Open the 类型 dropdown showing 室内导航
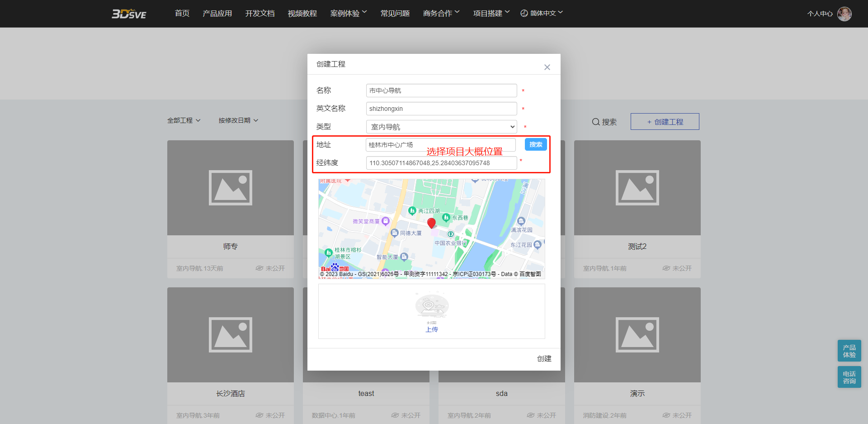Viewport: 868px width, 424px height. tap(441, 127)
